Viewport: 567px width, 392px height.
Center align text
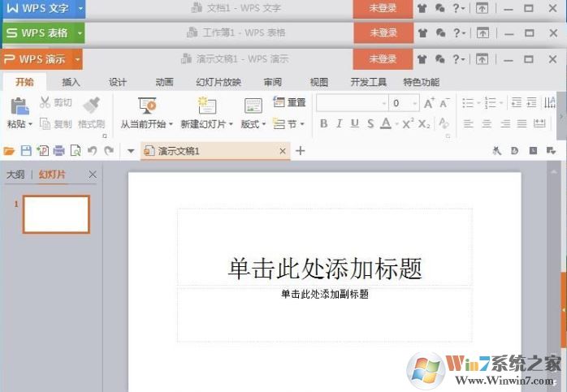click(487, 123)
